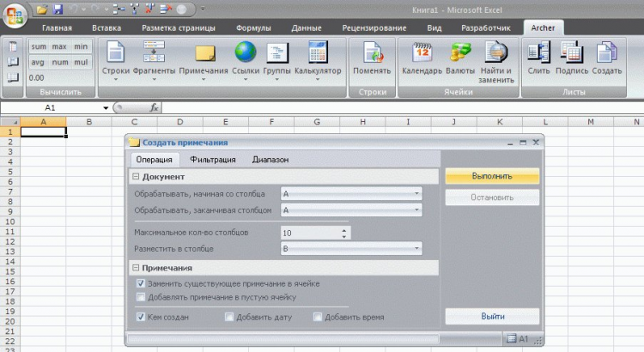Click the select-all corner of the sheet

[x=9, y=122]
